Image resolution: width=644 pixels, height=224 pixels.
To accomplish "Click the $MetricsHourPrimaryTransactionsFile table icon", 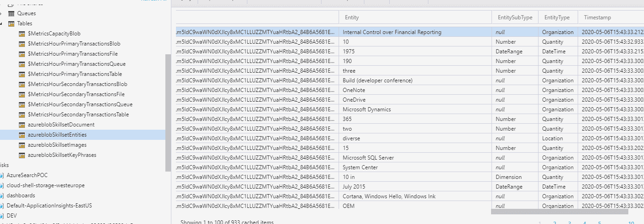I will (x=22, y=54).
